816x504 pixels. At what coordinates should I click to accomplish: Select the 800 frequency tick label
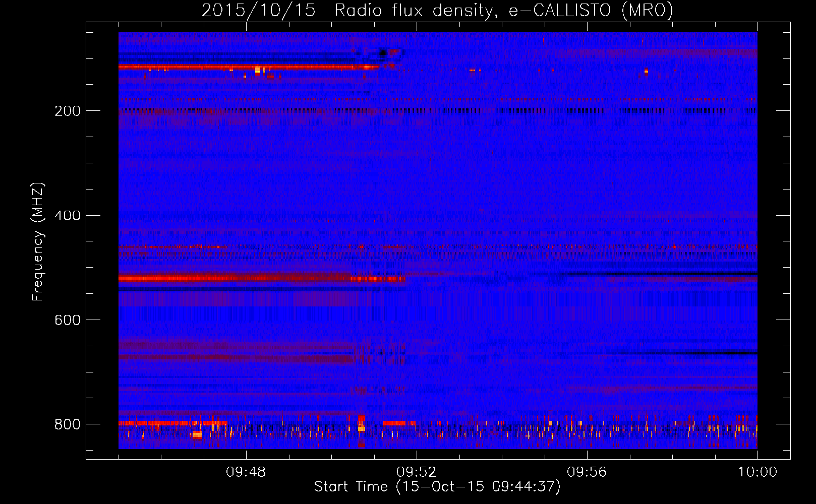(x=68, y=424)
